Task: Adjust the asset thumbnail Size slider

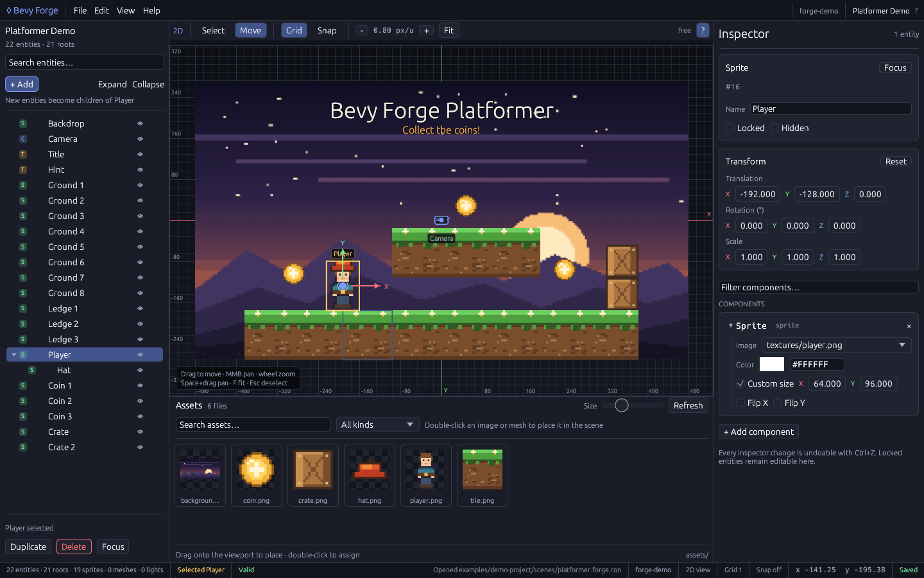Action: click(x=633, y=405)
